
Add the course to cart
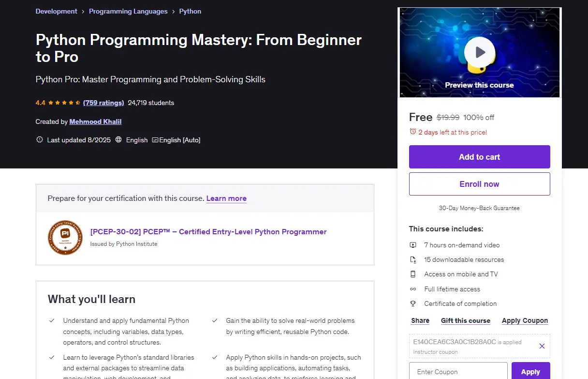click(480, 157)
